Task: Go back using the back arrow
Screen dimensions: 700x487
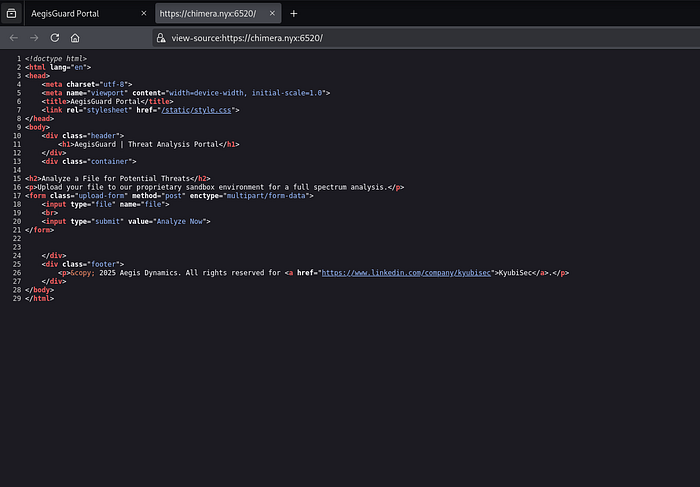Action: [13, 37]
